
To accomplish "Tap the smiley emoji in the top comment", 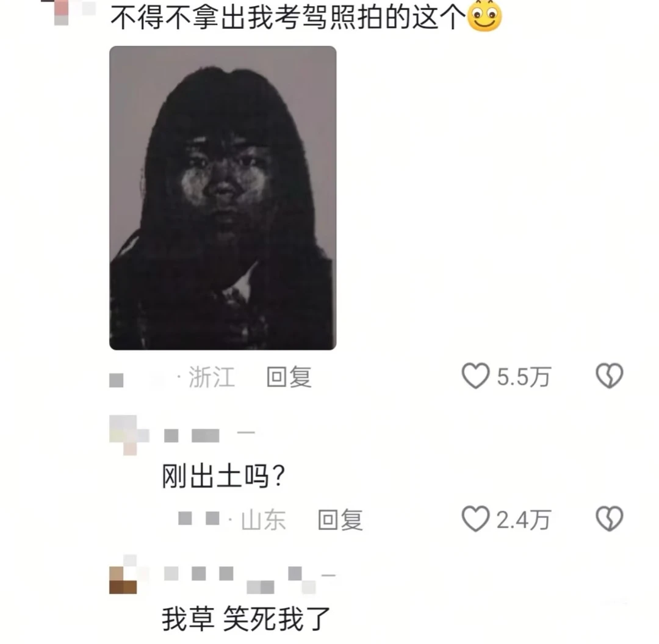I will [484, 16].
